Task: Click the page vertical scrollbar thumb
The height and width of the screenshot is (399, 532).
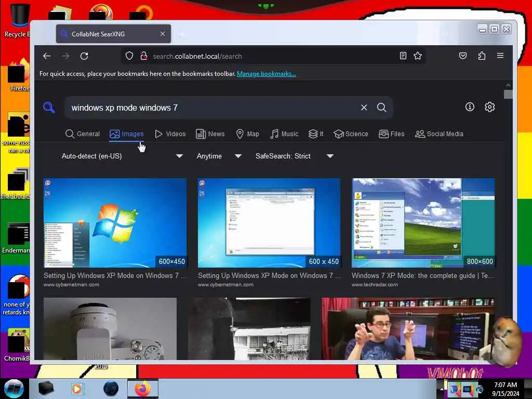Action: 508,94
